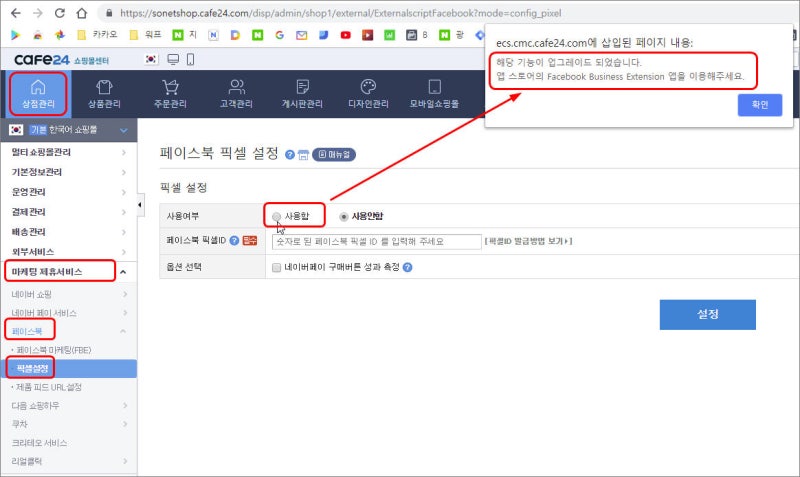
Task: Check 네이버페이 구매버튼 성과 측정 checkbox
Action: coord(277,267)
